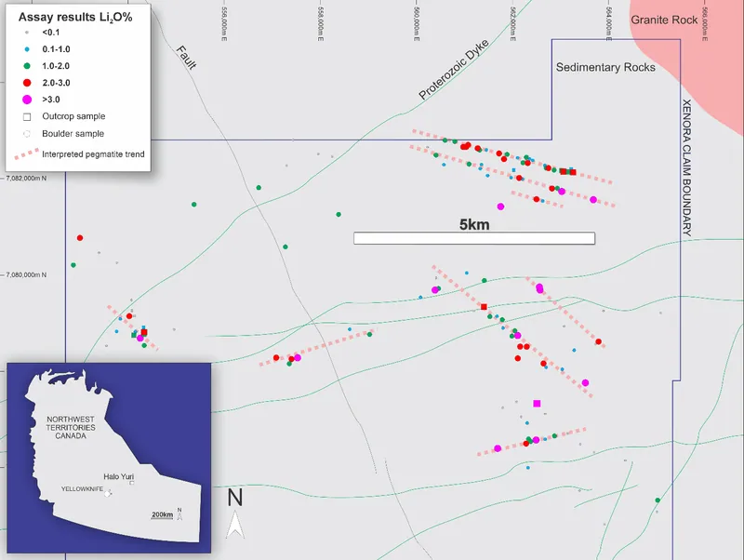Click the dashed pegmatite trend legend symbol
The image size is (744, 560).
[27, 154]
